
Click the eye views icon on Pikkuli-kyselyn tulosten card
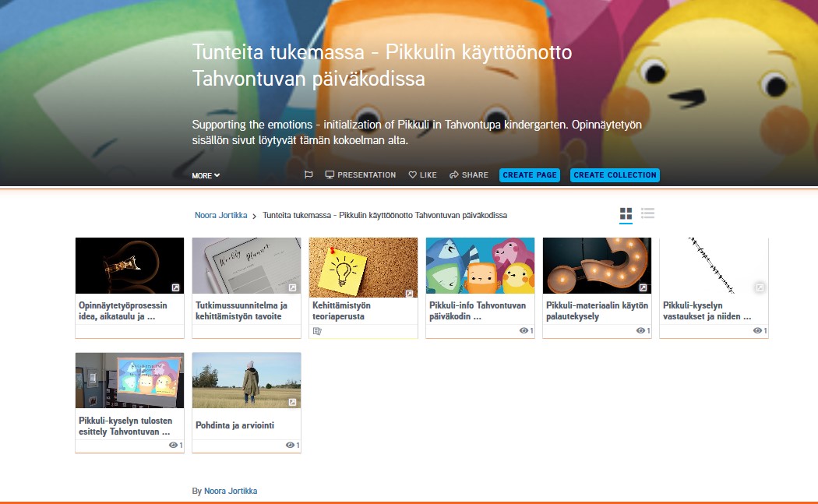[x=173, y=446]
